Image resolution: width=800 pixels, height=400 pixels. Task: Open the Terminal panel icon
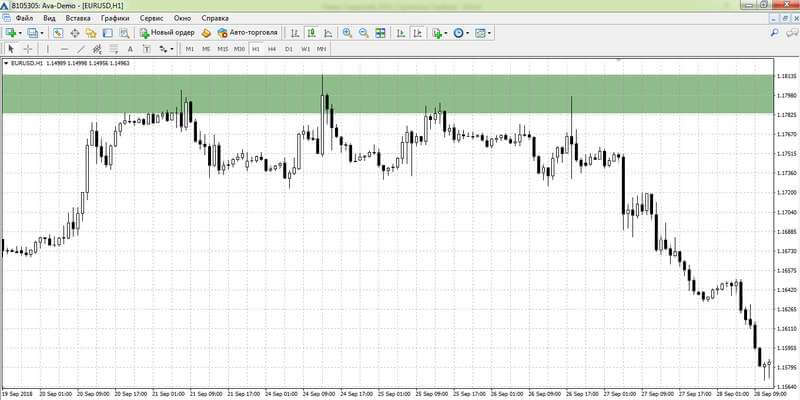[x=107, y=33]
